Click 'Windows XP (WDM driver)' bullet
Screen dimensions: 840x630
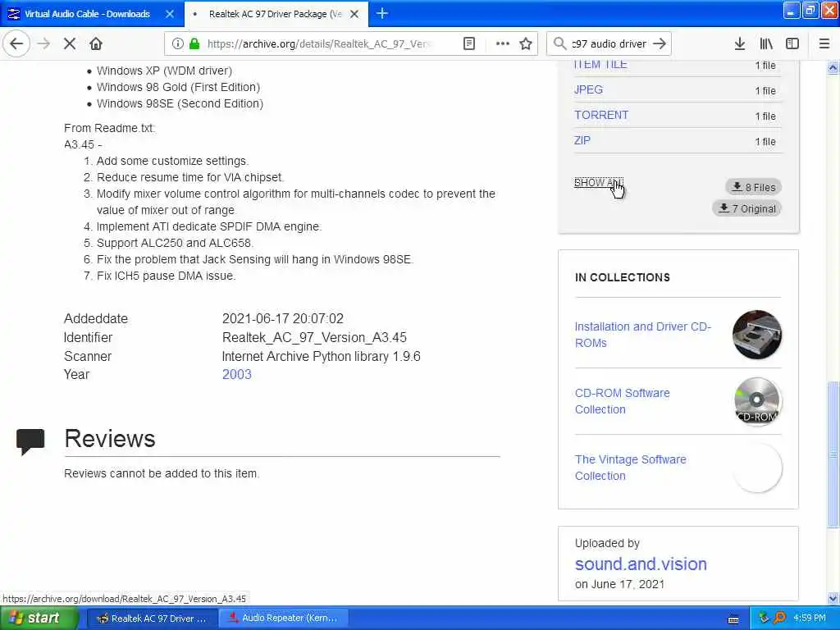(x=164, y=71)
